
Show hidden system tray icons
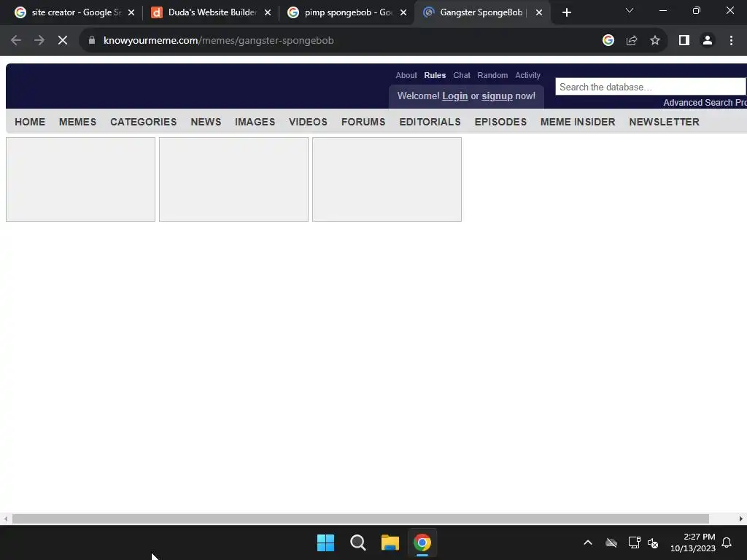tap(588, 542)
